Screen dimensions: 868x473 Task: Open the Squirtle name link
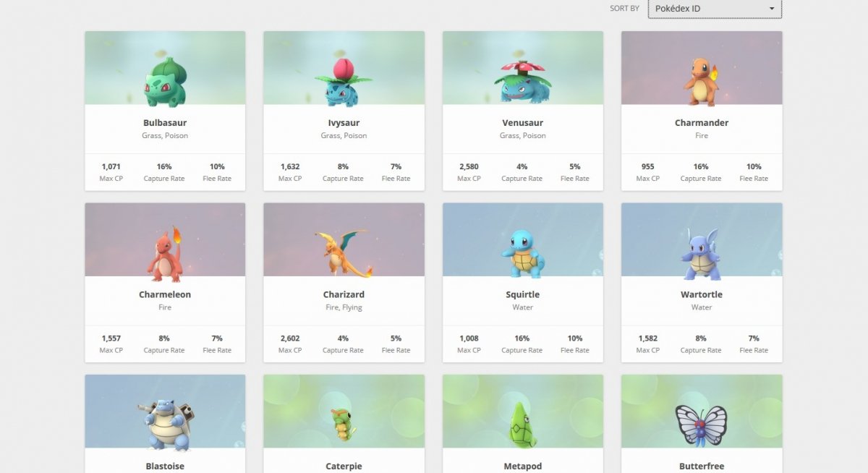[522, 295]
